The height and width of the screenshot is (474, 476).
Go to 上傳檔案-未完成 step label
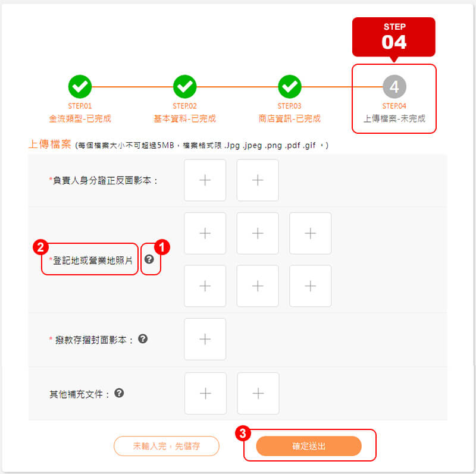pos(394,118)
